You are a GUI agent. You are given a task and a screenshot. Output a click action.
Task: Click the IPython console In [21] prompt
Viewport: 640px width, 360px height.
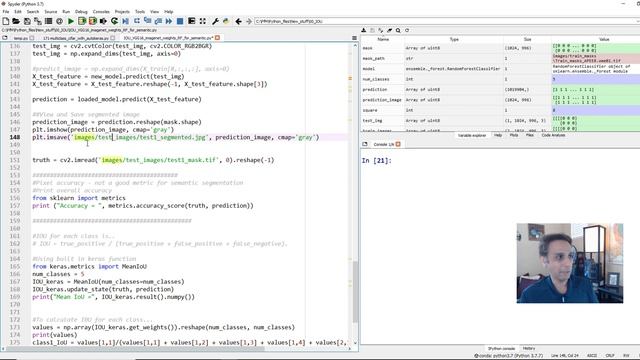coord(376,160)
